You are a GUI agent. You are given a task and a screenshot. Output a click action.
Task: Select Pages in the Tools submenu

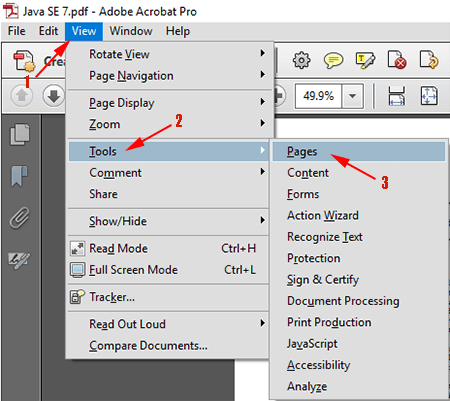tap(359, 151)
